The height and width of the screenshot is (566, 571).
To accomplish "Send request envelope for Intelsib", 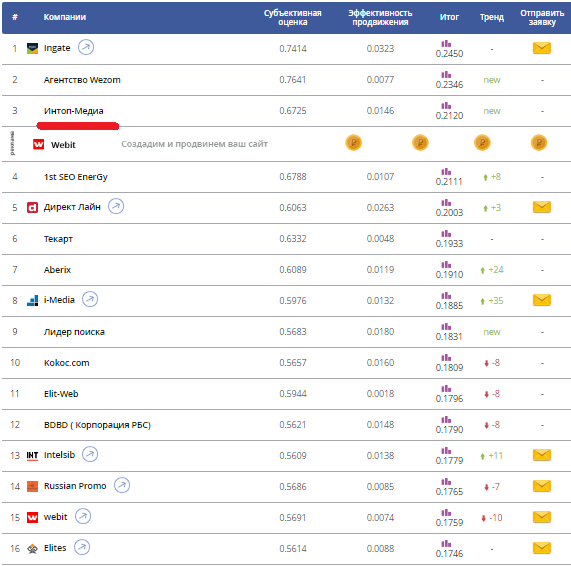I will 542,455.
